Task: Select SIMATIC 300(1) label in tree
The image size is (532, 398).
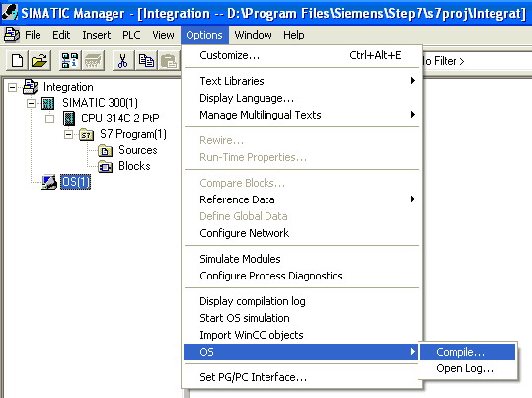Action: click(x=100, y=103)
